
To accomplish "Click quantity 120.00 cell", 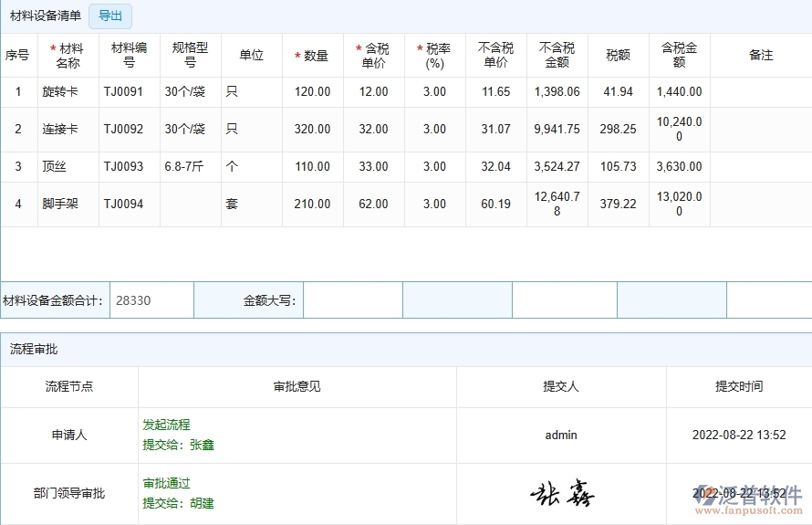I will click(x=312, y=91).
